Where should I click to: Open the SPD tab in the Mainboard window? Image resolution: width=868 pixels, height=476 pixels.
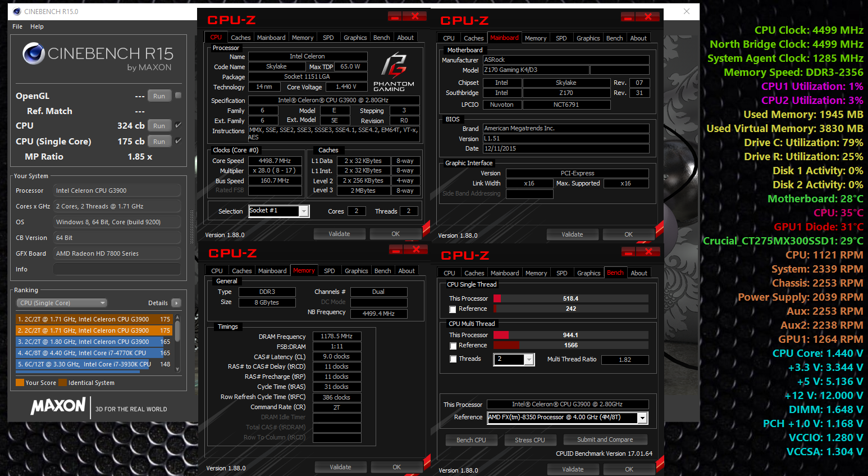pos(561,38)
